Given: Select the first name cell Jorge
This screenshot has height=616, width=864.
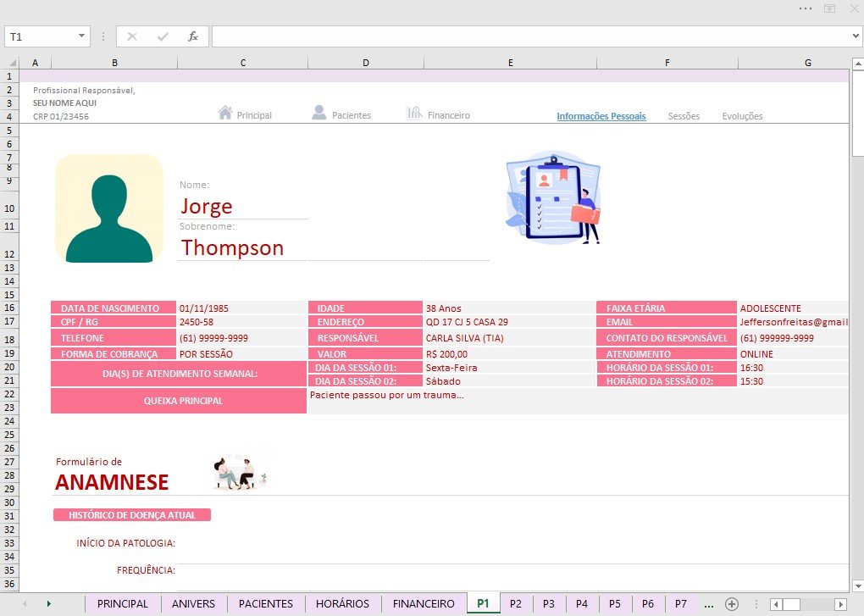Looking at the screenshot, I should pos(243,206).
